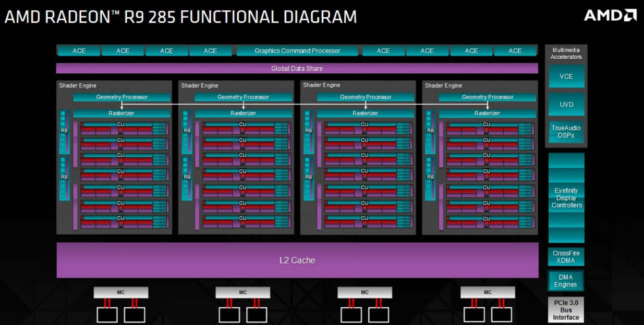The height and width of the screenshot is (325, 644).
Task: Click the AMD logo
Action: click(610, 15)
